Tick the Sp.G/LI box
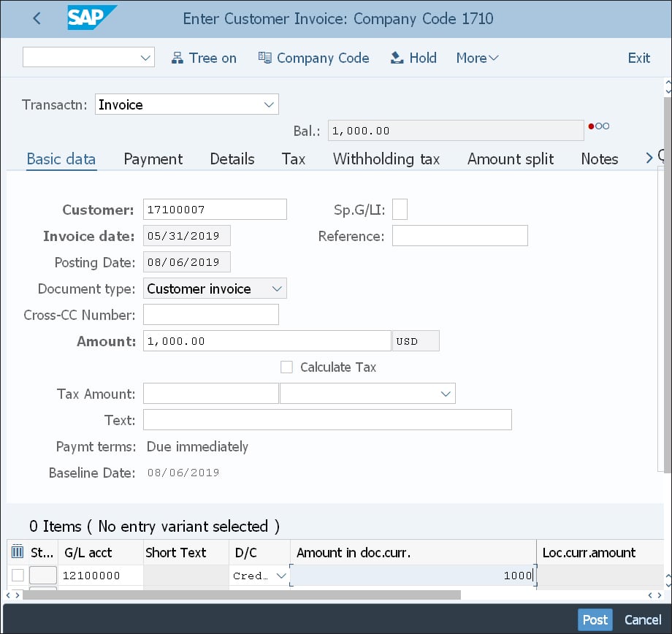Screen dimensions: 672x634 [400, 210]
